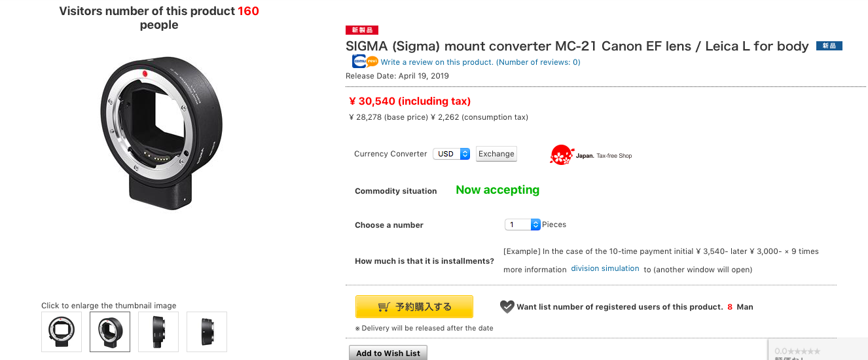868x360 pixels.
Task: Open the division simulation link
Action: [605, 268]
